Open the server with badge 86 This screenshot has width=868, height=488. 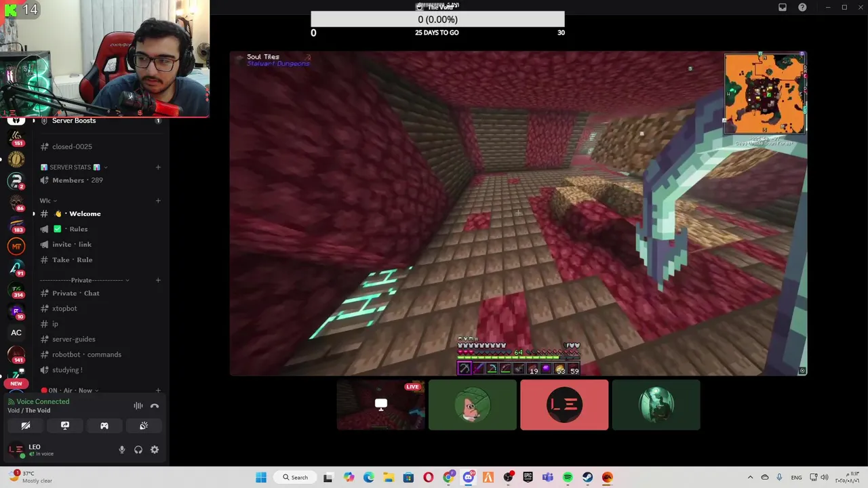click(x=16, y=202)
